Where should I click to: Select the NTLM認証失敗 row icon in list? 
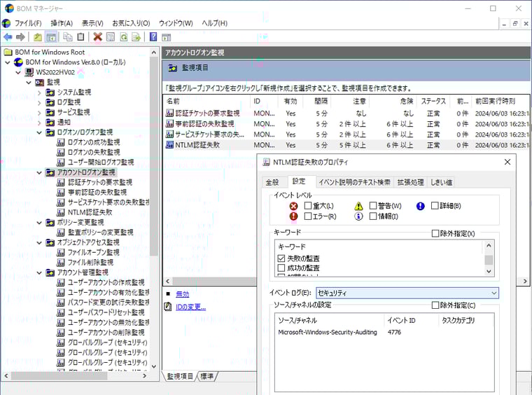coord(169,145)
